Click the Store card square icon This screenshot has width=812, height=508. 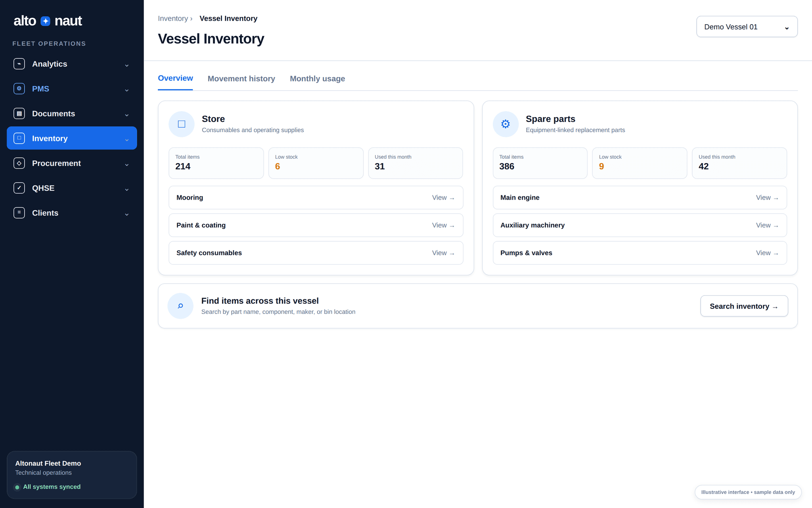coord(182,124)
